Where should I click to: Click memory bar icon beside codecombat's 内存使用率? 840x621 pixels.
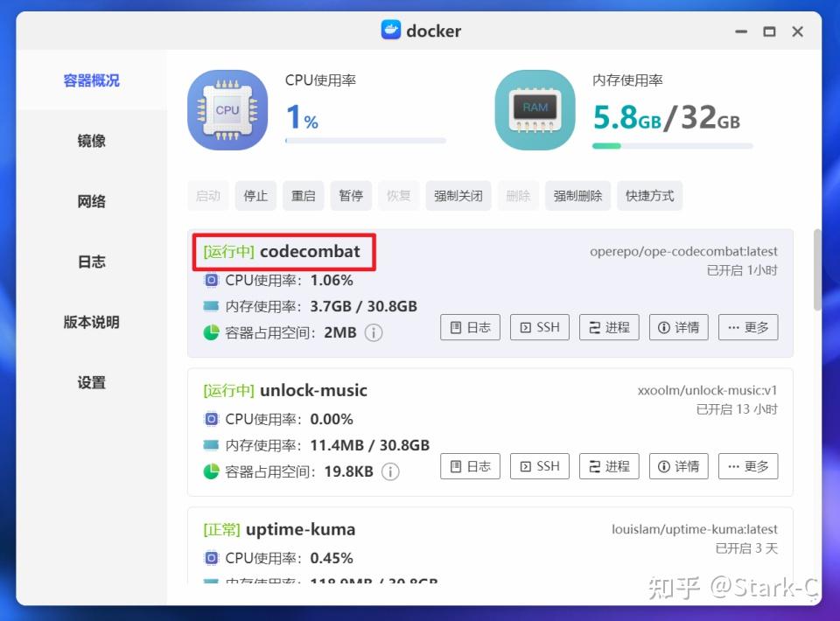pyautogui.click(x=209, y=306)
